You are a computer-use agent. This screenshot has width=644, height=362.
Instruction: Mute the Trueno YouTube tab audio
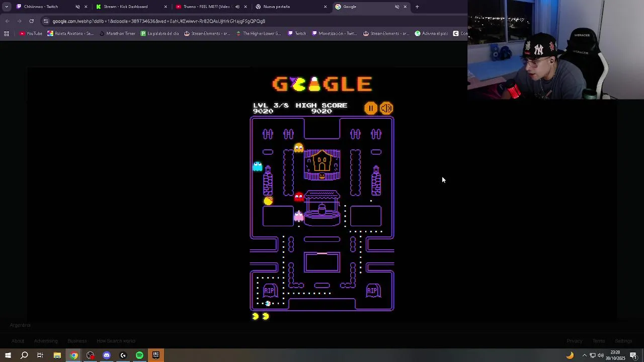237,7
